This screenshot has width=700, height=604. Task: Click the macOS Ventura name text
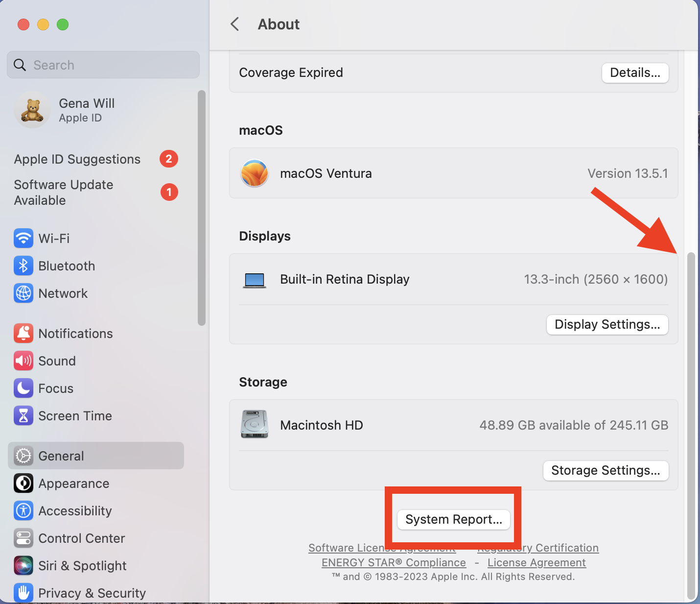point(326,173)
